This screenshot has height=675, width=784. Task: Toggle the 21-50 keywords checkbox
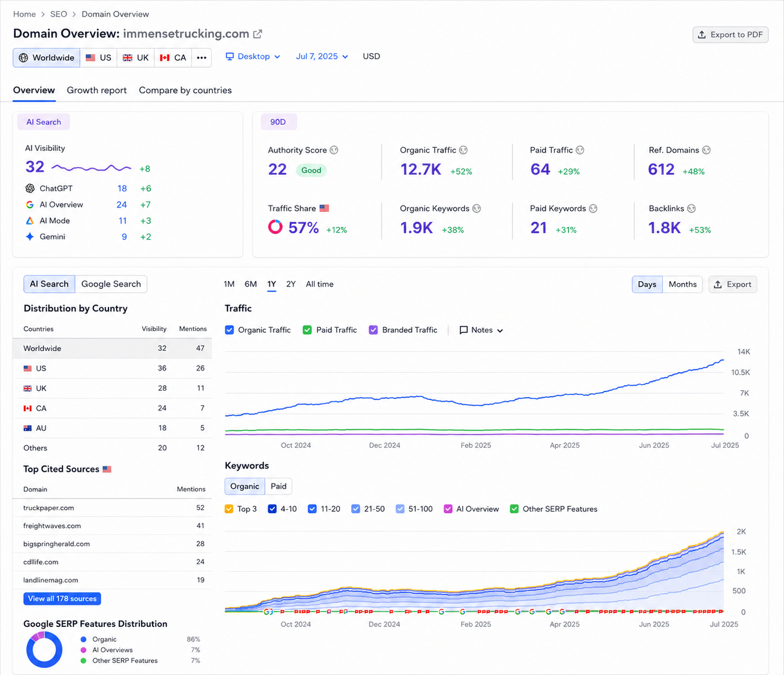pyautogui.click(x=356, y=509)
